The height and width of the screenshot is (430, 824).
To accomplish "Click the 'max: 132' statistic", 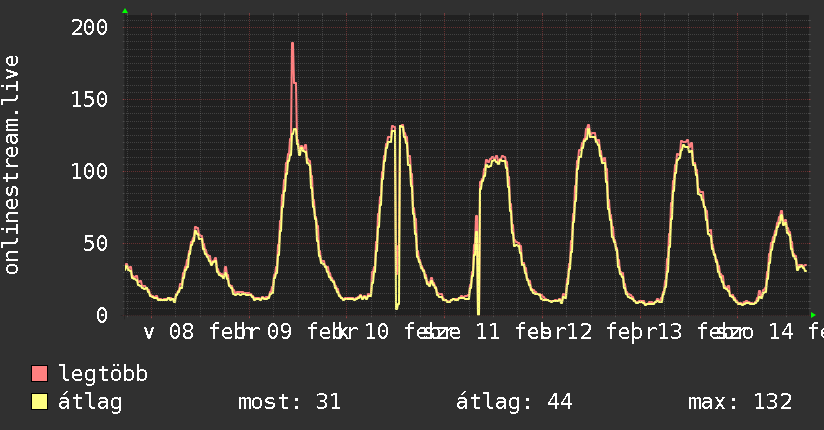I will pyautogui.click(x=740, y=402).
